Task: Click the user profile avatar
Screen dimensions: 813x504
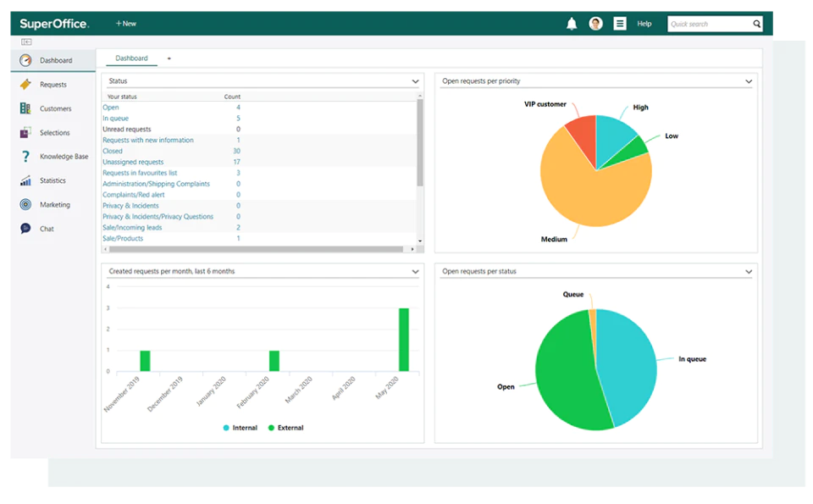Action: [x=595, y=24]
